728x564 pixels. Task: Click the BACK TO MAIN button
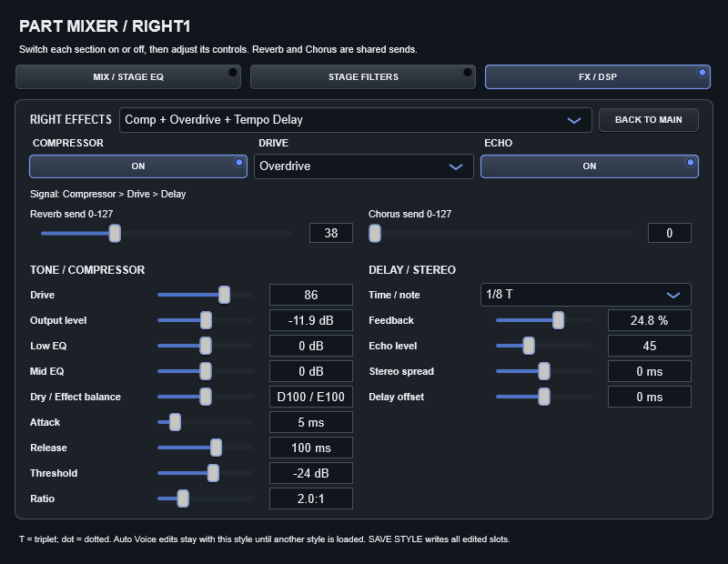[x=649, y=120]
